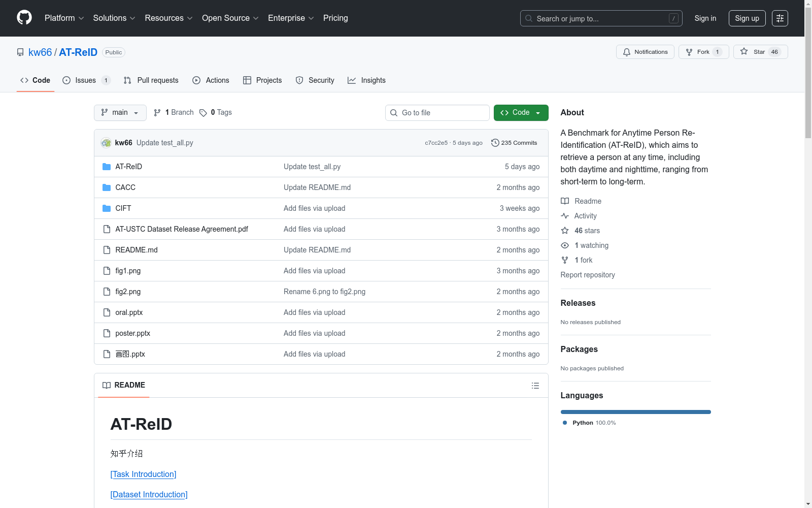Open the Security tab

click(x=315, y=80)
